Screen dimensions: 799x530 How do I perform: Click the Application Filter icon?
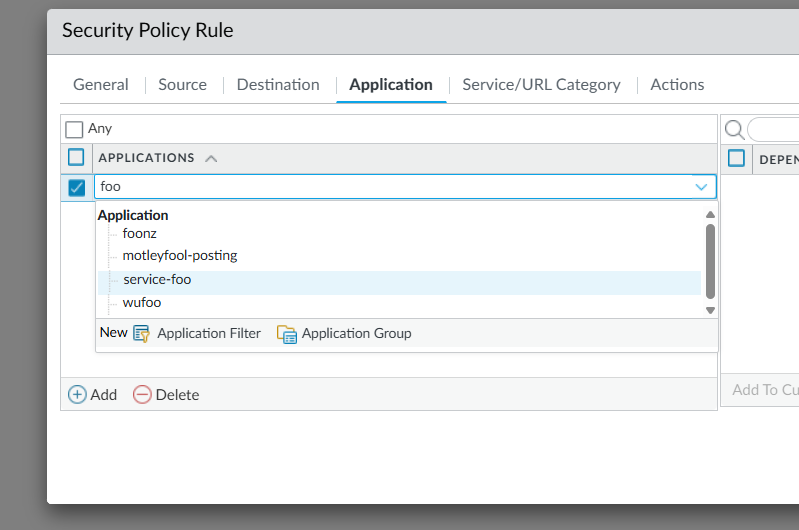[141, 333]
